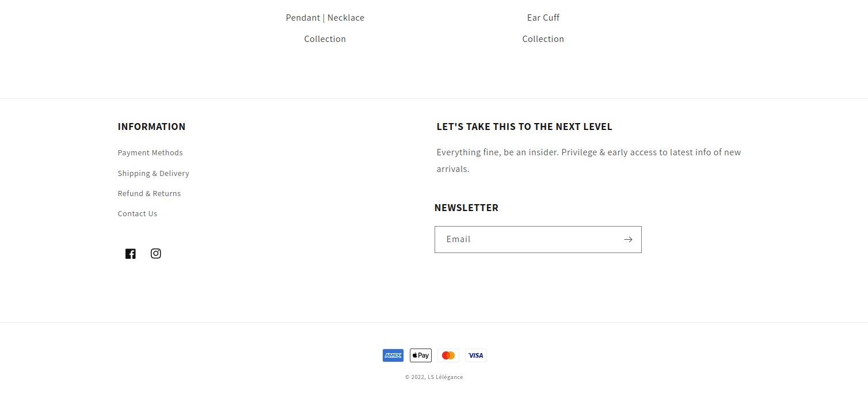The width and height of the screenshot is (868, 402).
Task: Open the Payment Methods link
Action: (150, 152)
